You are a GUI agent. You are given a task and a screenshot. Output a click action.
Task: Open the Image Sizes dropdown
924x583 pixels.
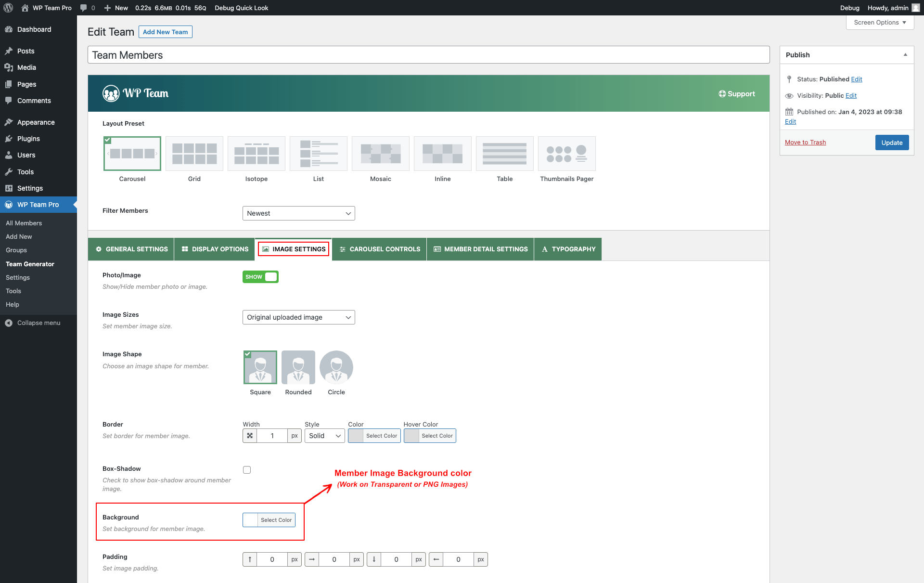click(x=298, y=317)
